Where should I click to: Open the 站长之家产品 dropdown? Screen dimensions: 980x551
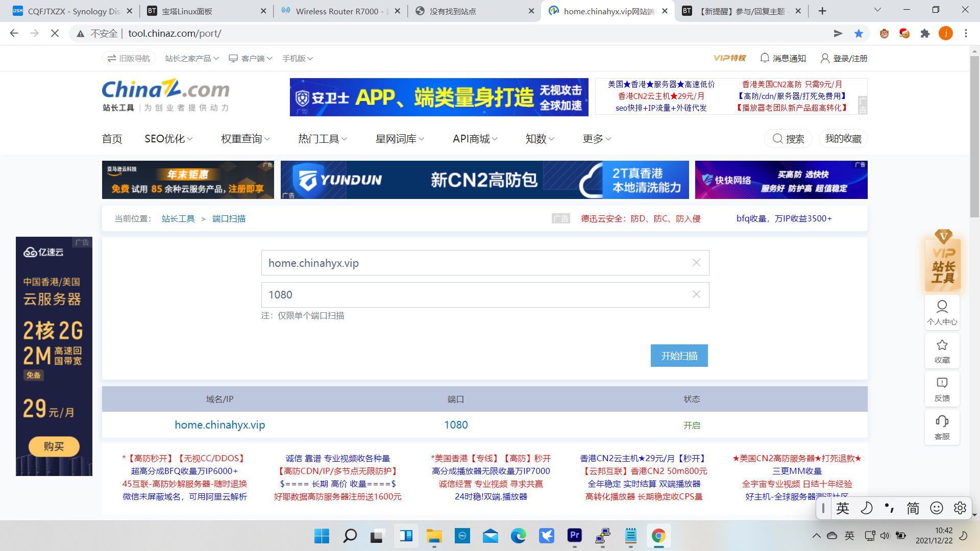192,58
